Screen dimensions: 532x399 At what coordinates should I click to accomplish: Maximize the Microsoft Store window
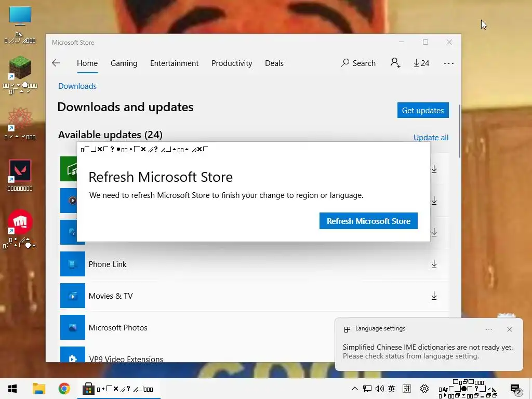pyautogui.click(x=425, y=42)
